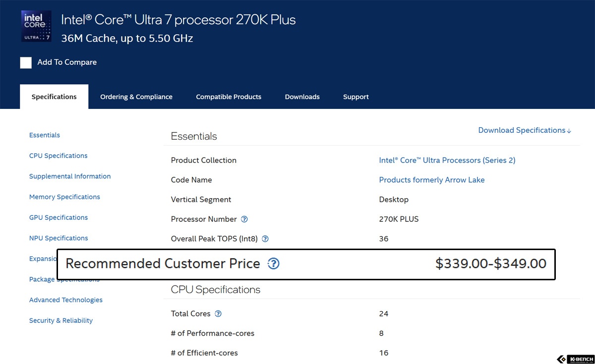Screen dimensions: 595x364
Task: Select the Downloads tab
Action: click(302, 97)
